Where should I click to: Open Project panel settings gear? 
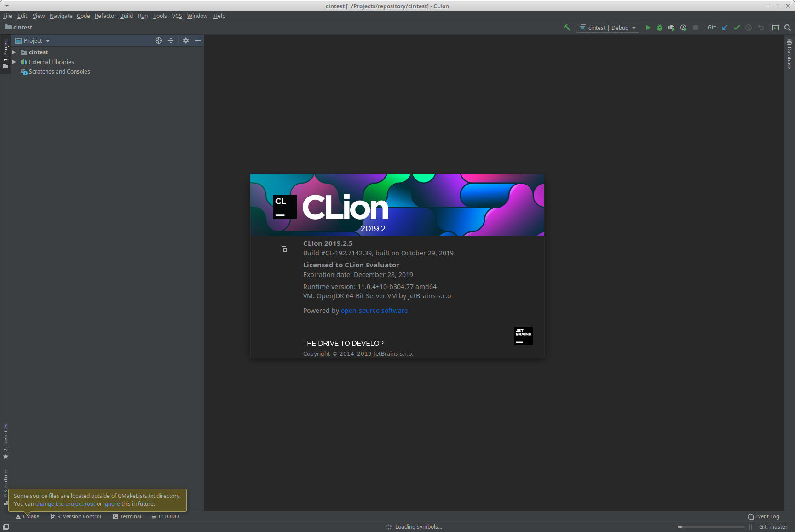186,40
